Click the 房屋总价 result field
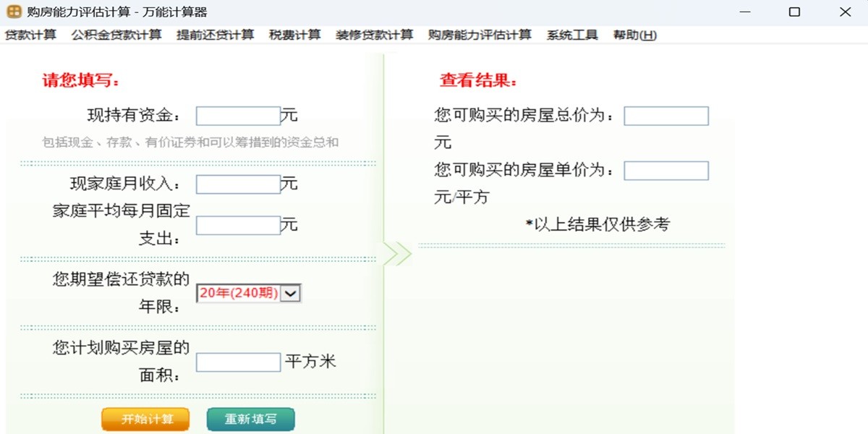Viewport: 868px width, 434px height. tap(666, 116)
